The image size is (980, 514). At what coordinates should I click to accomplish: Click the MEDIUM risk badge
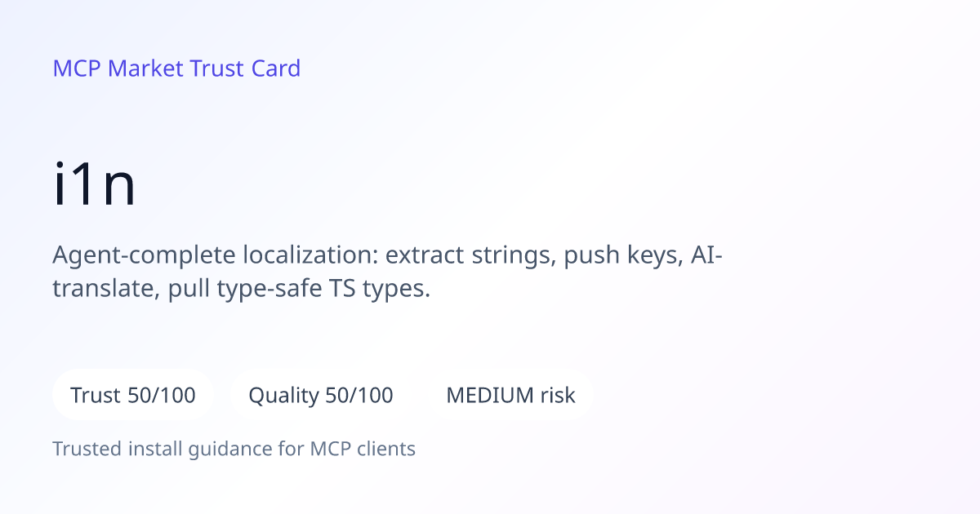(510, 396)
